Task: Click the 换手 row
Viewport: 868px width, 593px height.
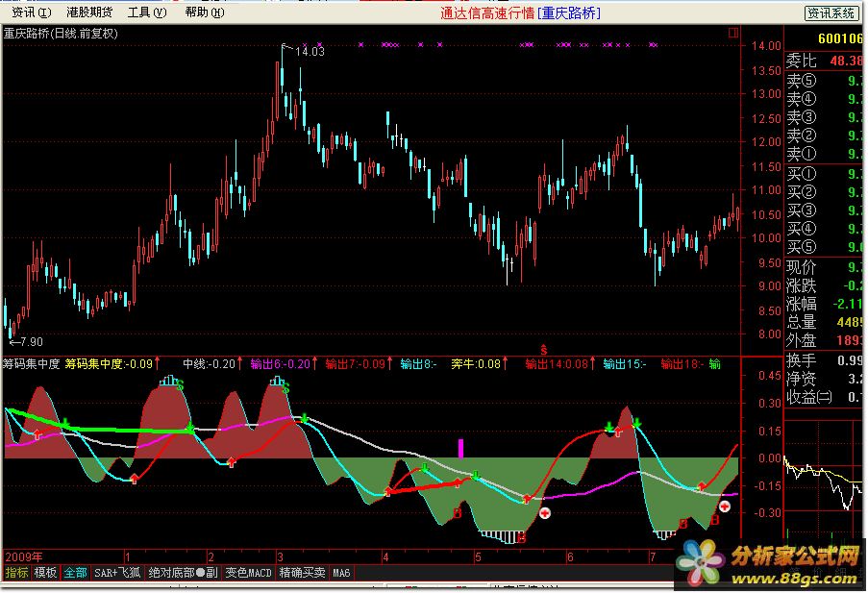Action: [825, 361]
